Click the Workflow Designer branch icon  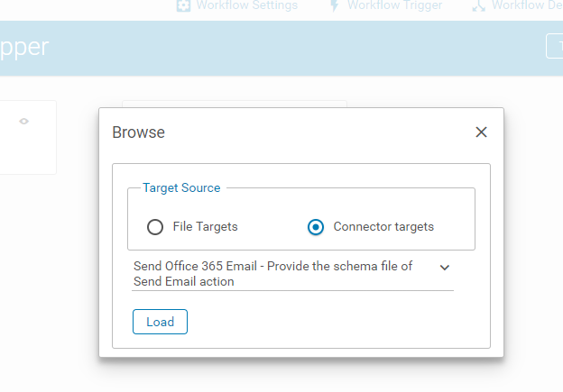click(x=479, y=5)
